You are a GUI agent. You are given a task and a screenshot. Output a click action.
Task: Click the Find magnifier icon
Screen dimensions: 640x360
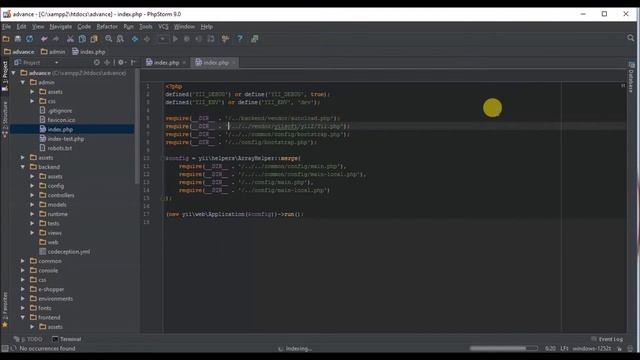pyautogui.click(x=109, y=39)
